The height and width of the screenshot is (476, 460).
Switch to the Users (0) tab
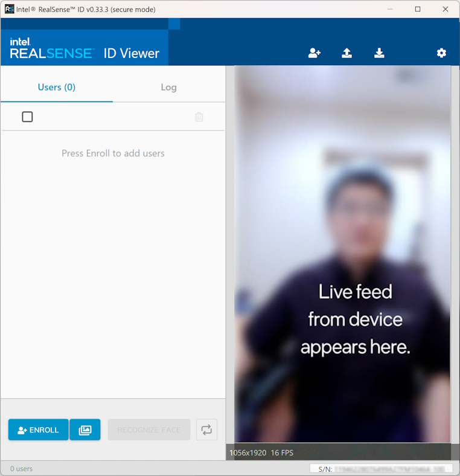(57, 87)
